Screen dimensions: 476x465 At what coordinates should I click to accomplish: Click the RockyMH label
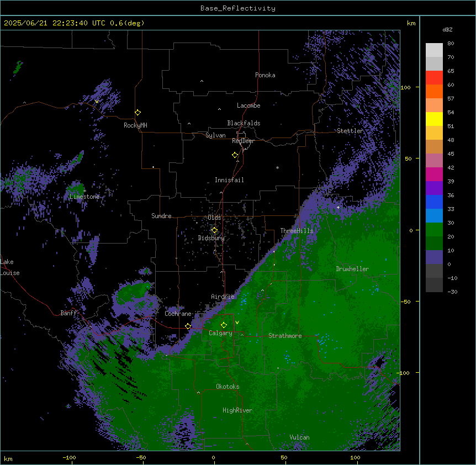tap(135, 125)
